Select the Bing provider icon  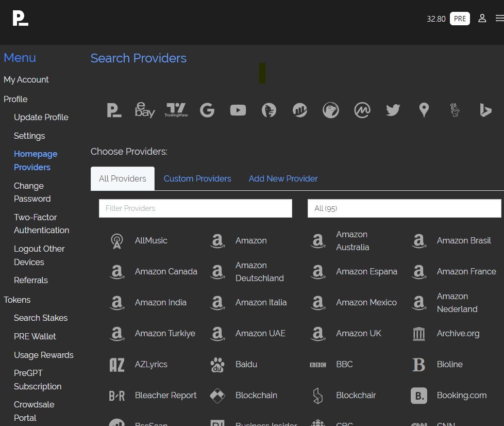(x=485, y=110)
